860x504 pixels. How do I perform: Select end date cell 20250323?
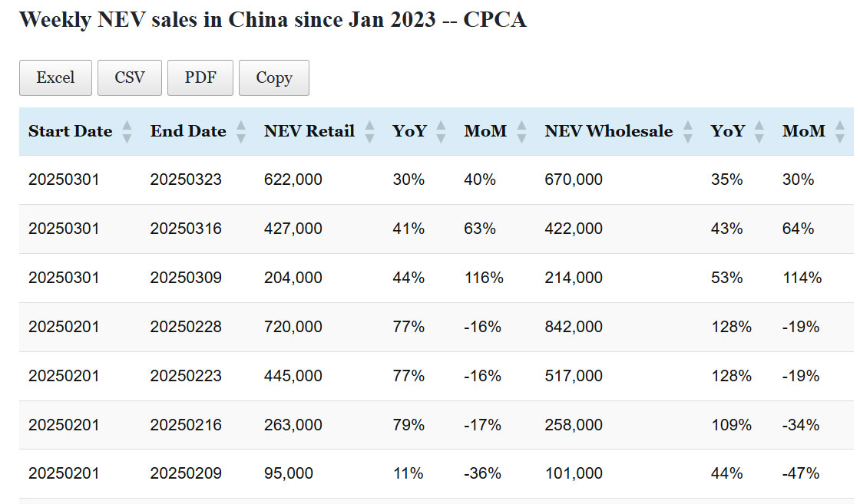click(186, 180)
